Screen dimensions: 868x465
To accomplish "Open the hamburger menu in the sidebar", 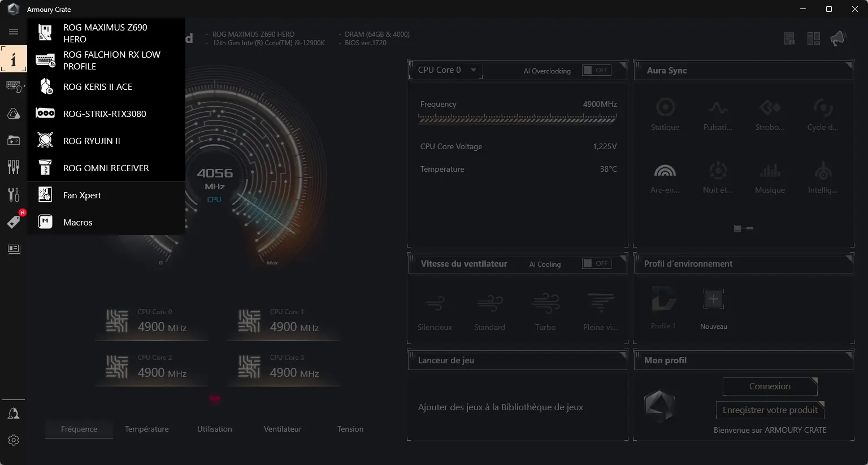I will pos(14,32).
